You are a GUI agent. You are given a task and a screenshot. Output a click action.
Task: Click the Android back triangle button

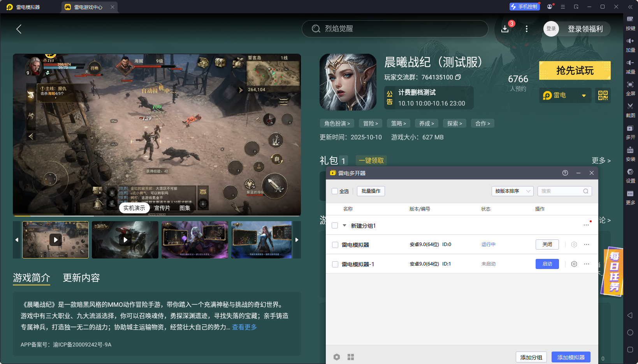[x=630, y=315]
